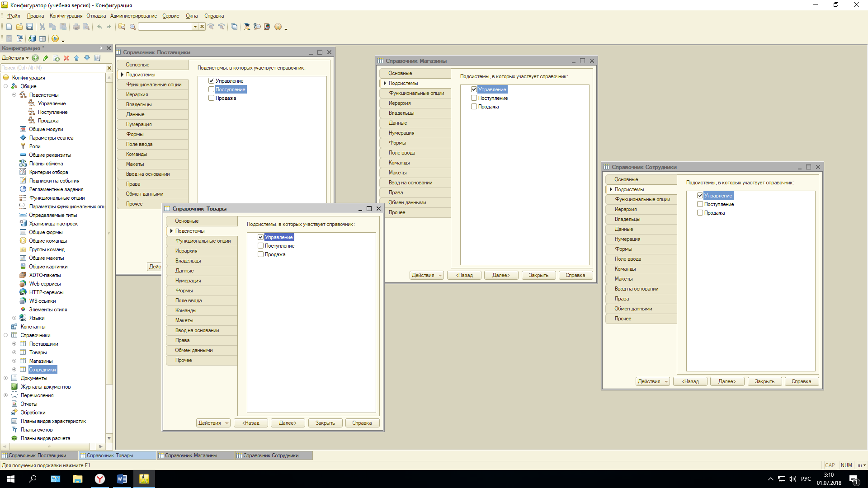The image size is (868, 488).
Task: Uncheck Управление in Справочник Сотрудники window
Action: coord(700,196)
